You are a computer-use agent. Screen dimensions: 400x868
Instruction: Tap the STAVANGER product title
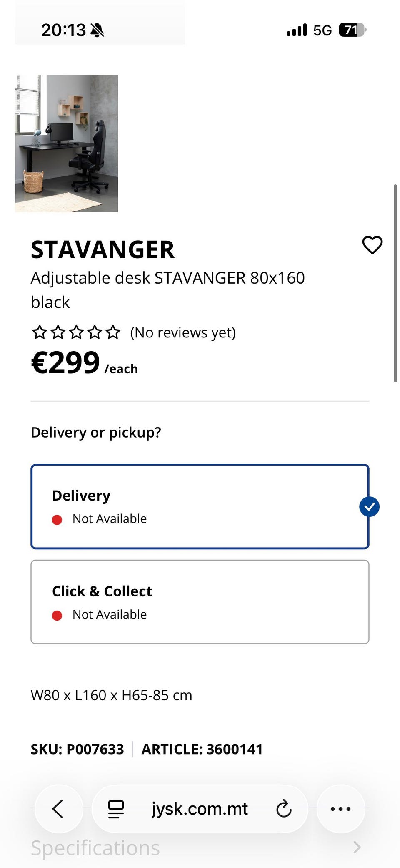tap(102, 249)
